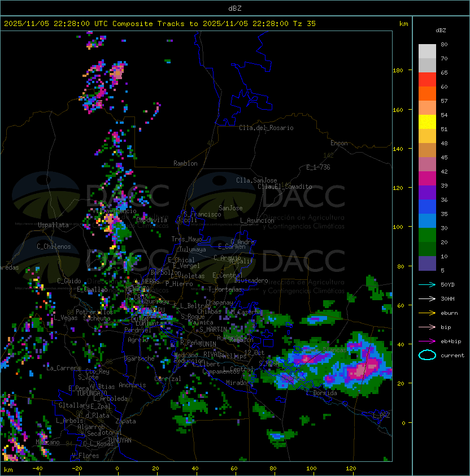Pick the bright yellow 51–54 dBZ swatch
470x476 pixels.
(427, 122)
